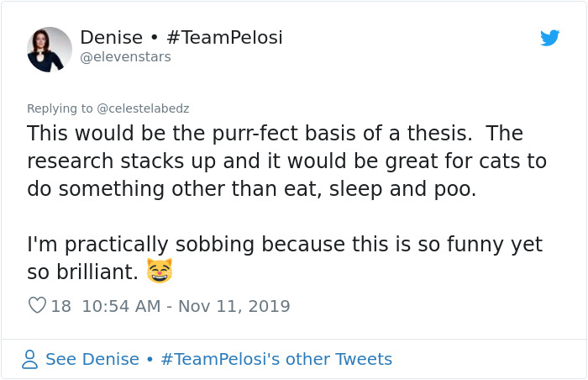This screenshot has height=380, width=588.
Task: Click the Twitter bird logo
Action: coord(550,38)
